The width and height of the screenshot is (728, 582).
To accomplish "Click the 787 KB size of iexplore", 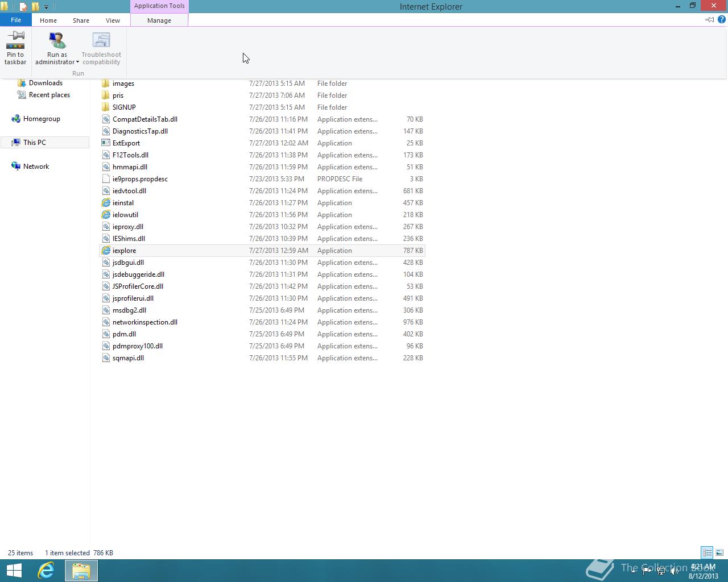I will pos(413,251).
